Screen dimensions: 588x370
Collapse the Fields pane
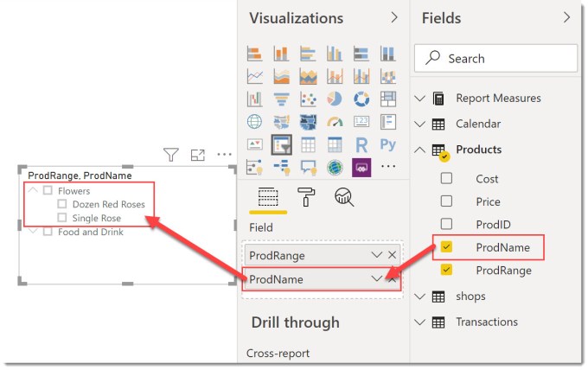567,17
